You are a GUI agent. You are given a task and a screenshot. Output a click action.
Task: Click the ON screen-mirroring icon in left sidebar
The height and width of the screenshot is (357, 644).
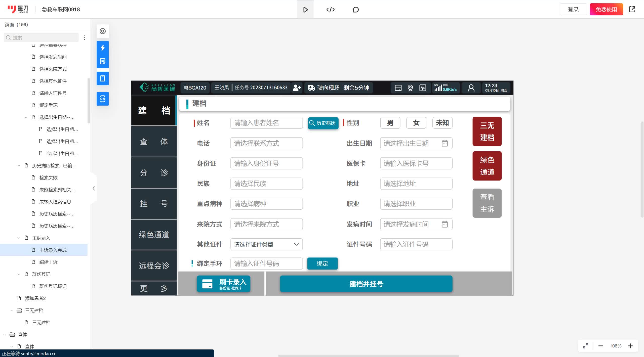click(x=102, y=99)
